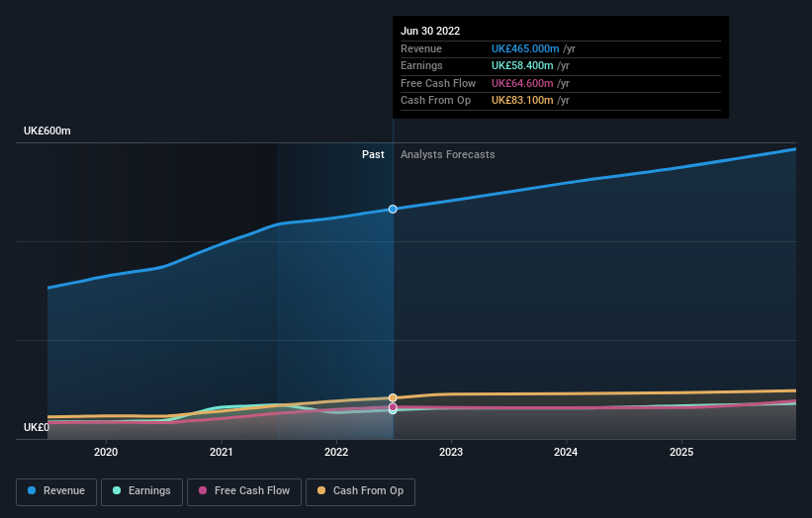Click the Jun 30 2022 tooltip date

click(430, 31)
